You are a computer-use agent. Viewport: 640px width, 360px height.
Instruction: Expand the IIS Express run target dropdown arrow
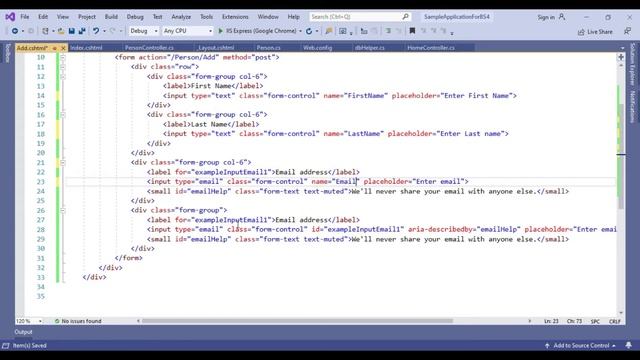point(300,31)
